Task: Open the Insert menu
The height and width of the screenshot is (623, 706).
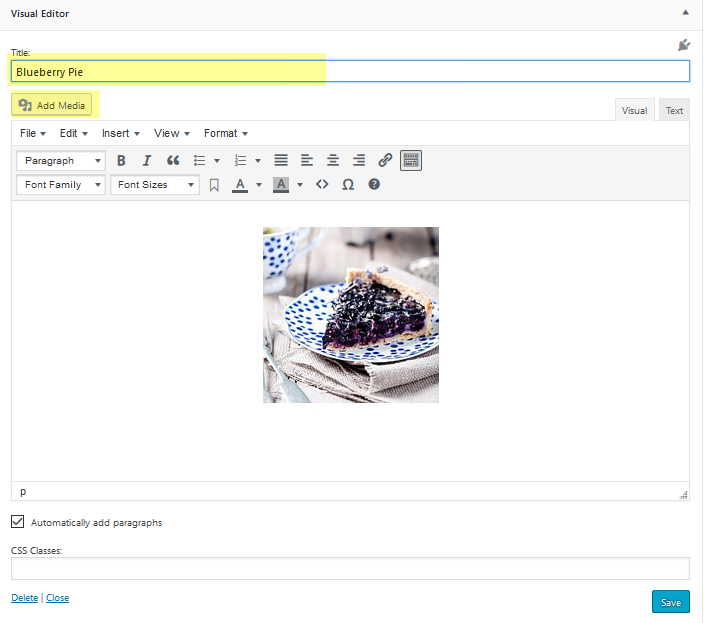Action: point(121,133)
